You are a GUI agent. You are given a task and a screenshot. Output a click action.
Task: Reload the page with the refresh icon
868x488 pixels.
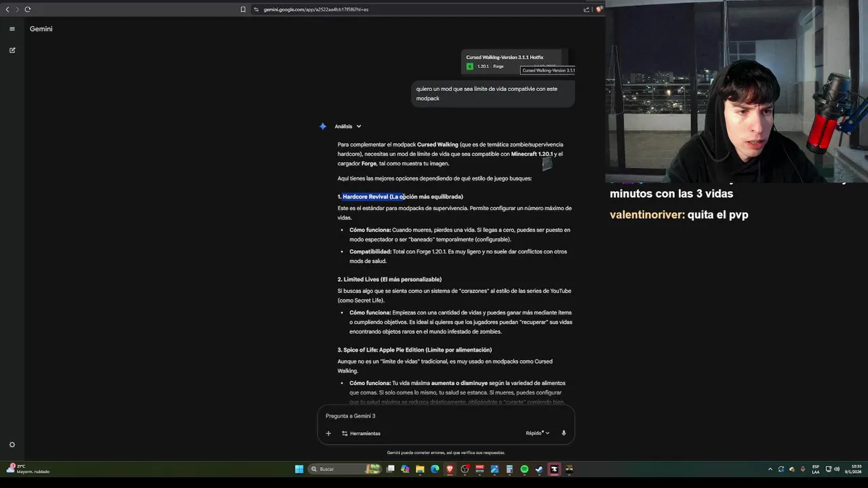(x=28, y=9)
